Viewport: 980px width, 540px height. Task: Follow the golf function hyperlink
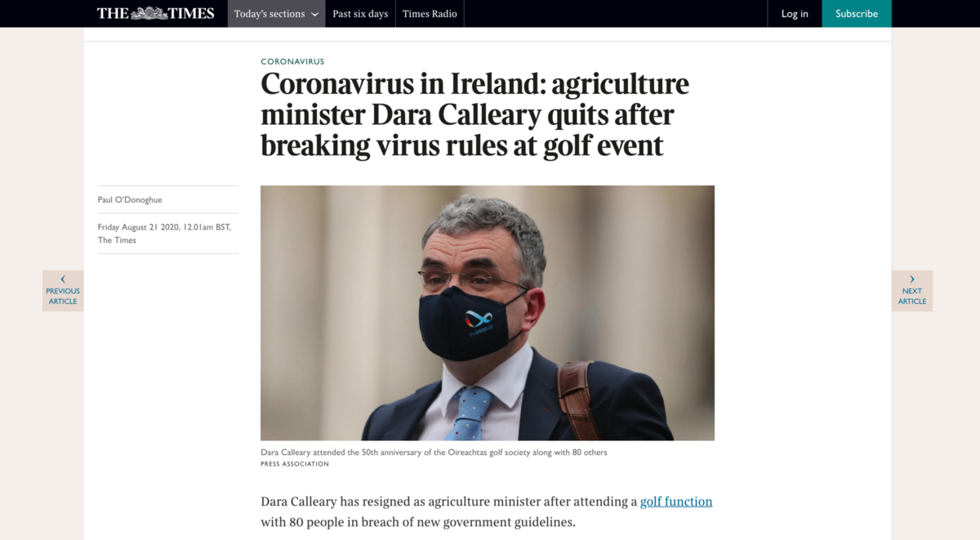[676, 502]
